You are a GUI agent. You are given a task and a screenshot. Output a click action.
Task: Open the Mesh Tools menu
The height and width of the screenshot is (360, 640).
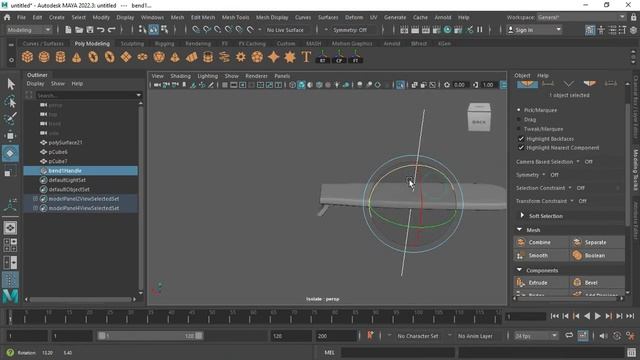click(235, 18)
